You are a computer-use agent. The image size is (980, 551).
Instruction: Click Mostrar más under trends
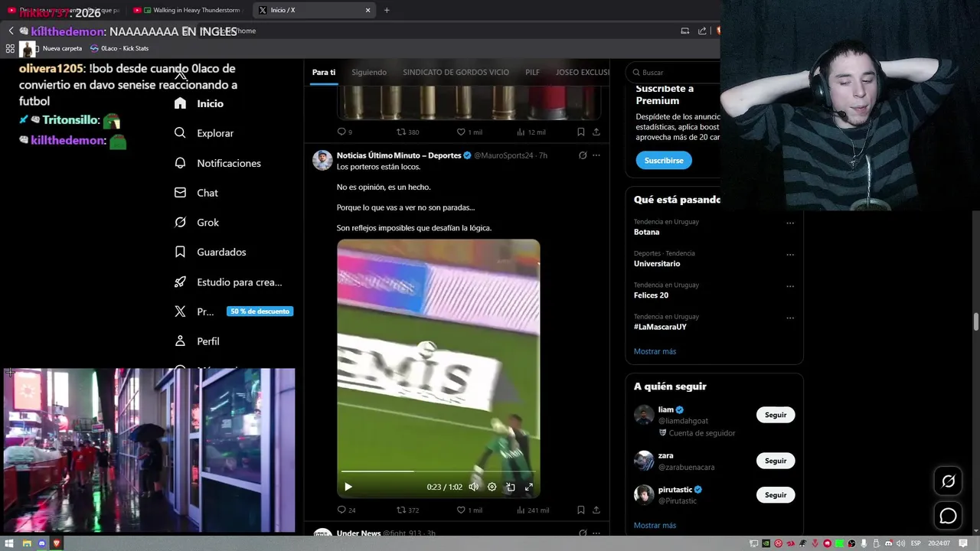click(x=655, y=351)
